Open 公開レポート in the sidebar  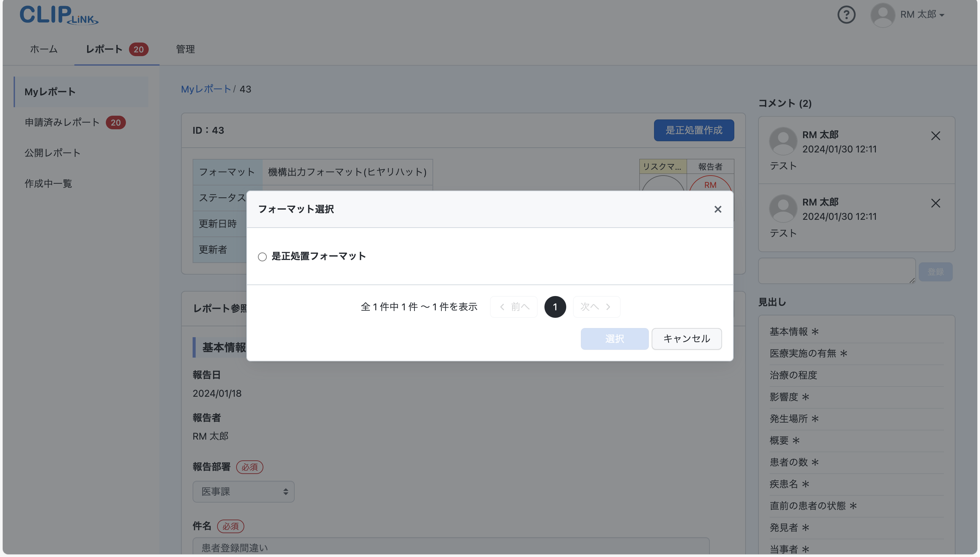coord(52,153)
